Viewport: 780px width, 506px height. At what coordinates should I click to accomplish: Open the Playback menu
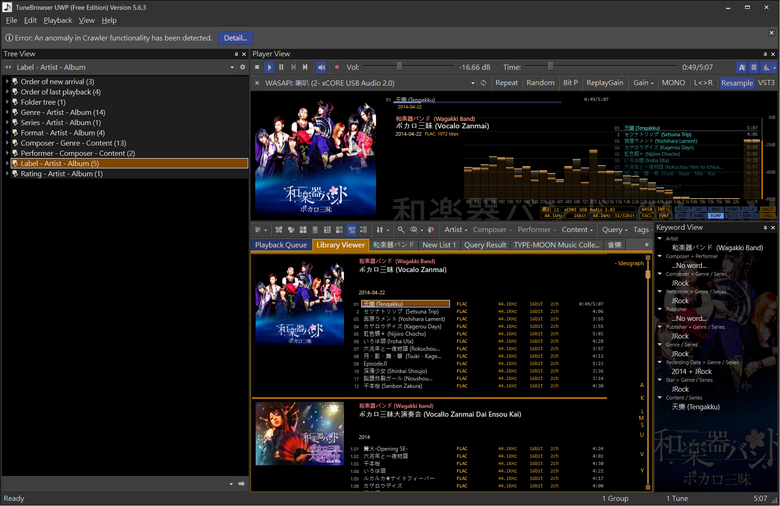[58, 20]
